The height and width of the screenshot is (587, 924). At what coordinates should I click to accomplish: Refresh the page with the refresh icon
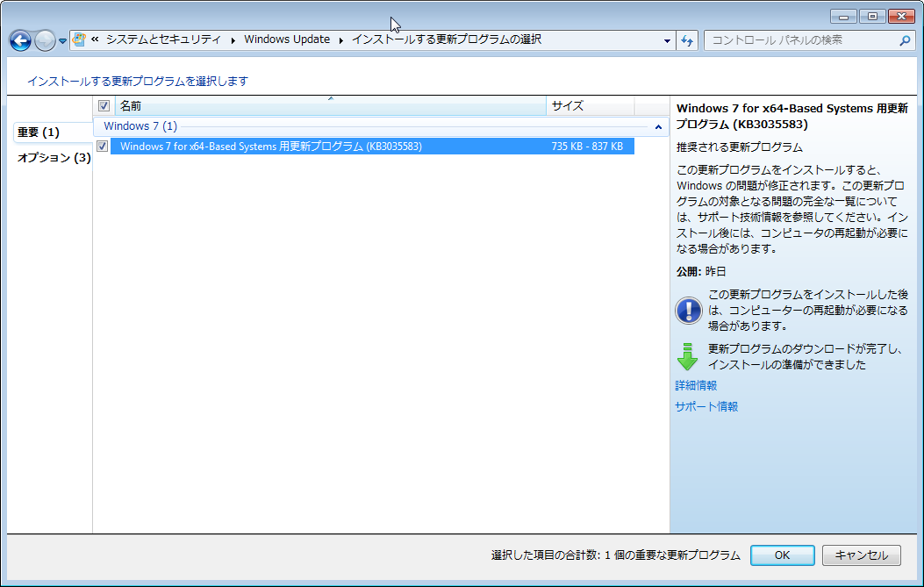[687, 40]
